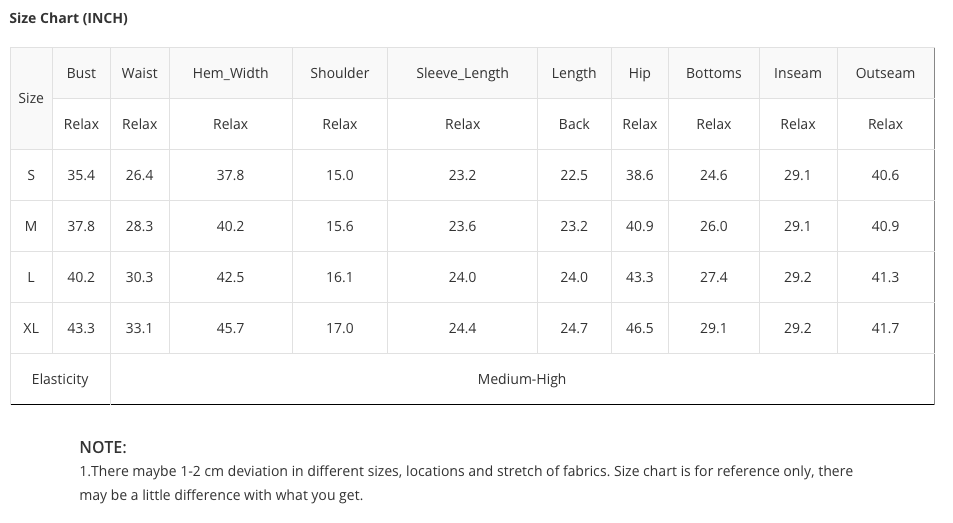Select the size S row label
Screen dimensions: 953x523
(x=31, y=175)
